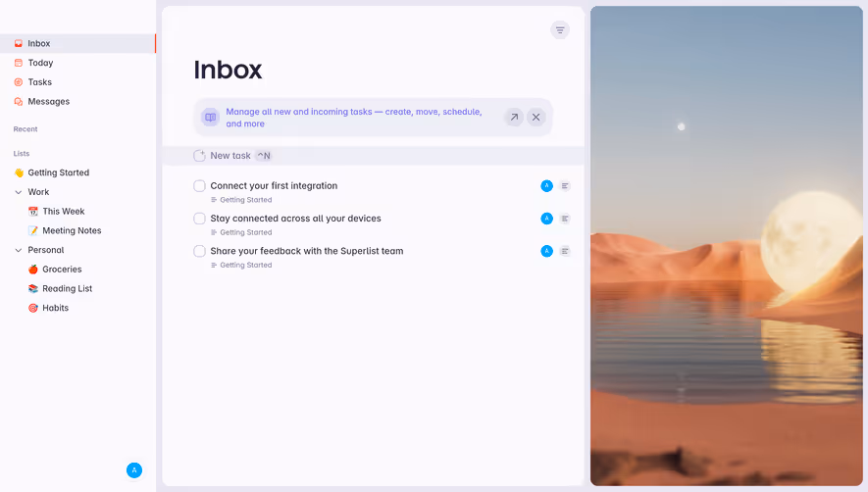This screenshot has width=868, height=492.
Task: Click the New task input row
Action: (373, 156)
